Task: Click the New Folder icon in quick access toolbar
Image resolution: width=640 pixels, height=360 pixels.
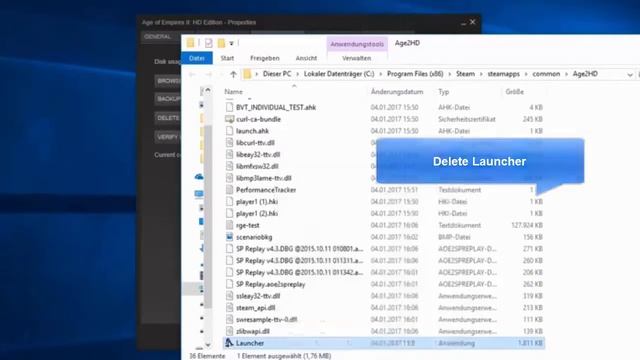Action: [x=221, y=43]
